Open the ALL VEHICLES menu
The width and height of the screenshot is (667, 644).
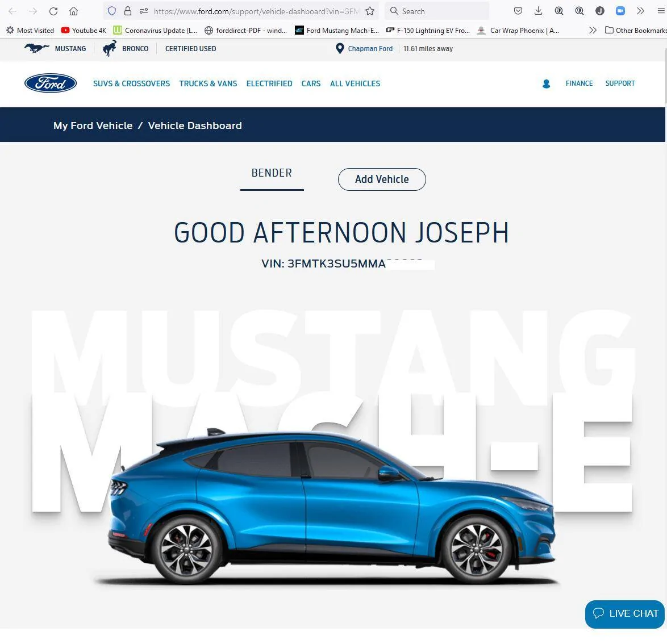(x=355, y=83)
